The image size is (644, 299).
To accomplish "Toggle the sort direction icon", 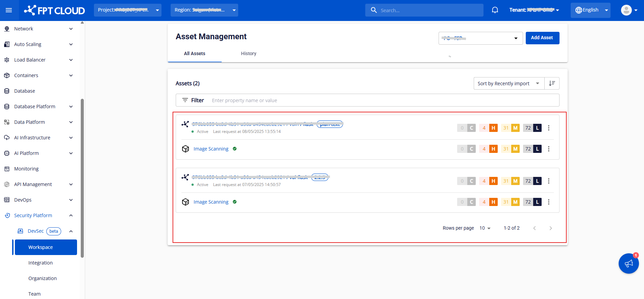I will [552, 84].
